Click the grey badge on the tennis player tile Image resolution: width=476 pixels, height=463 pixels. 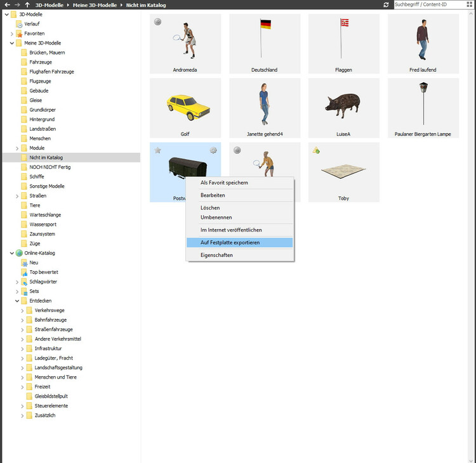(x=237, y=150)
